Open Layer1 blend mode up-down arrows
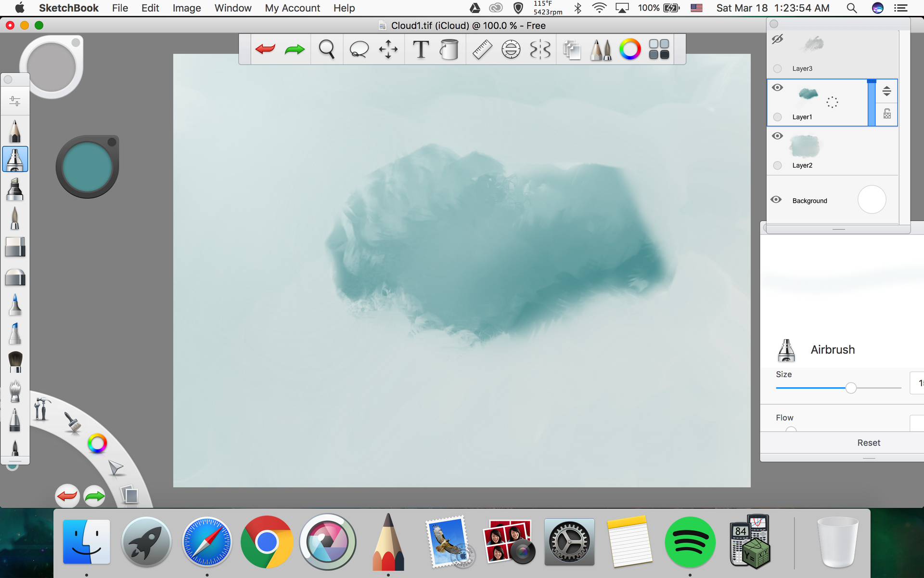Screen dimensions: 924x578 [x=886, y=91]
